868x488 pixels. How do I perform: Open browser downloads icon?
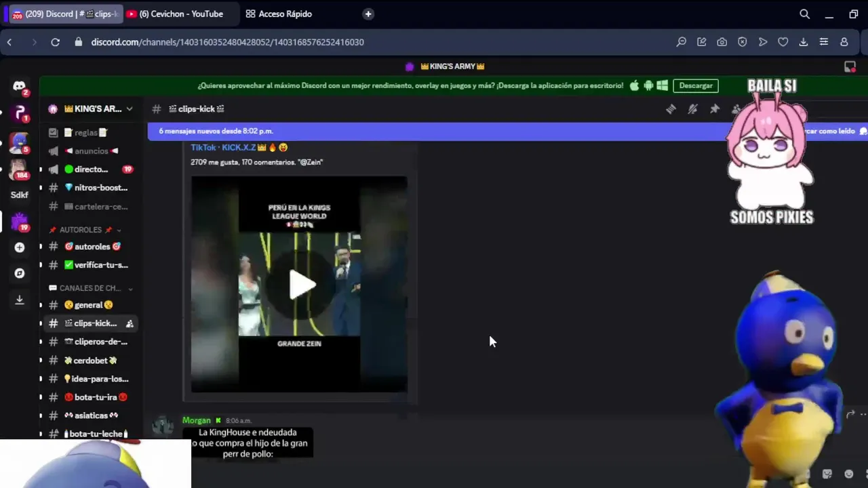click(803, 42)
